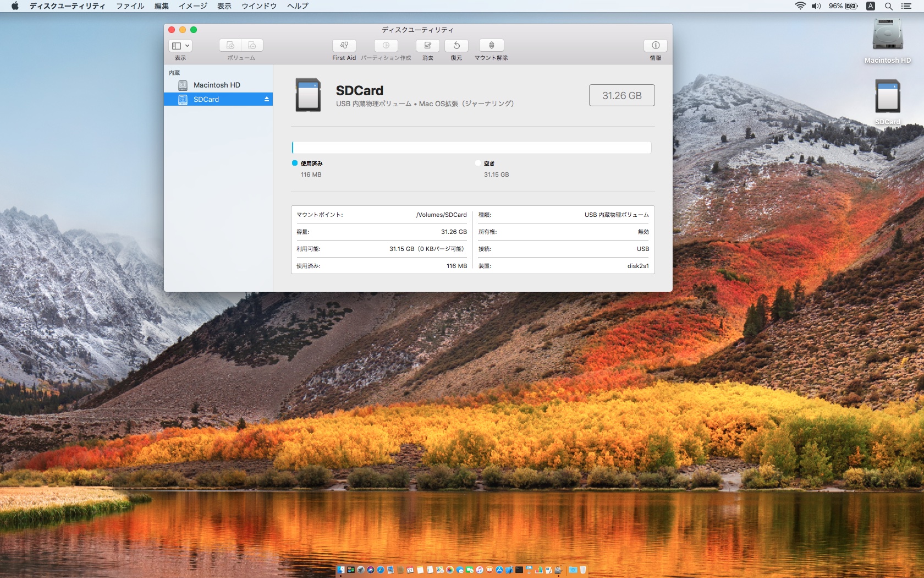Close the Disk Utility window
Image resolution: width=924 pixels, height=578 pixels.
(x=172, y=30)
